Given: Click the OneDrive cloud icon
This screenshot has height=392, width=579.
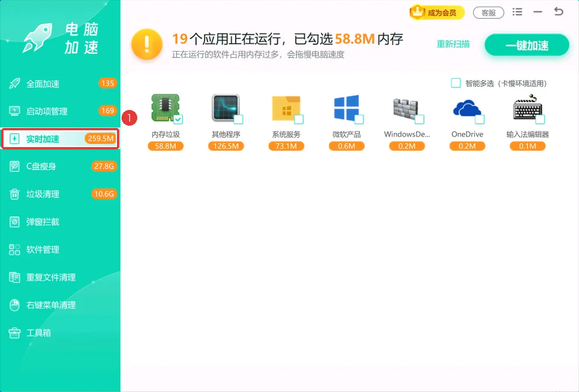Looking at the screenshot, I should (467, 108).
